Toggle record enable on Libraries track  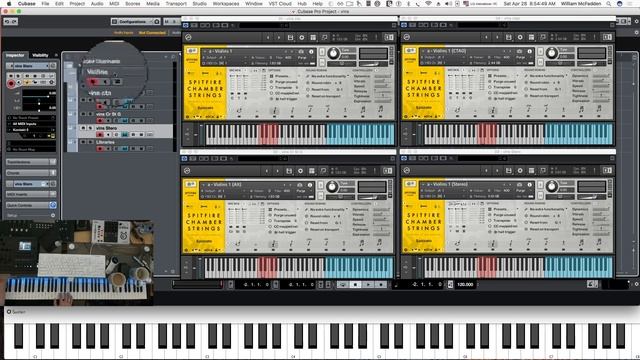[100, 149]
